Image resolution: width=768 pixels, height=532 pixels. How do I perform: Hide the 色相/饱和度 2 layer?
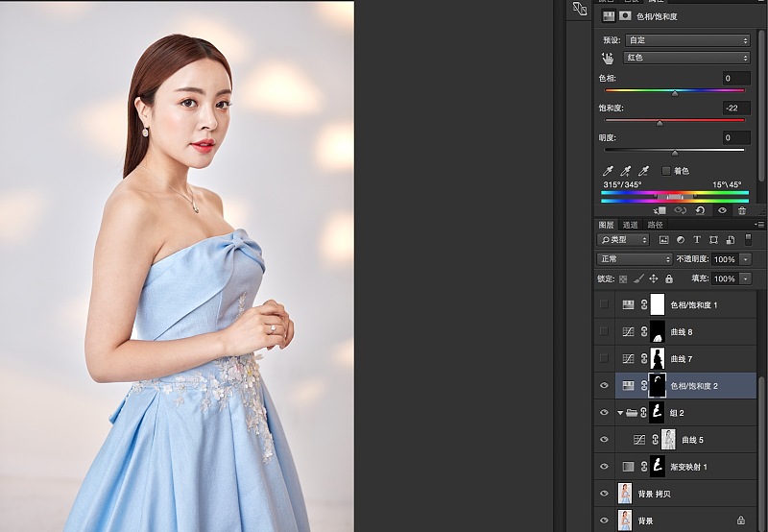(604, 385)
